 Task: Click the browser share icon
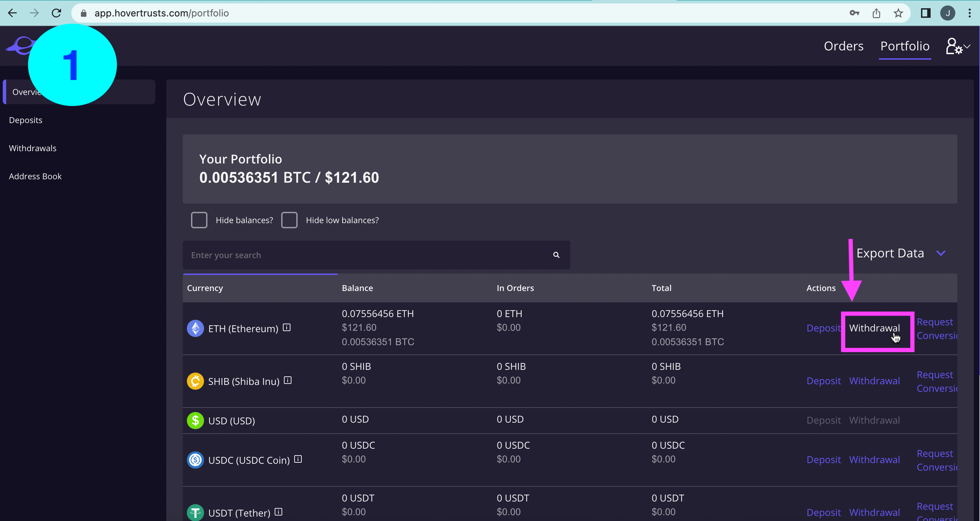click(x=876, y=13)
